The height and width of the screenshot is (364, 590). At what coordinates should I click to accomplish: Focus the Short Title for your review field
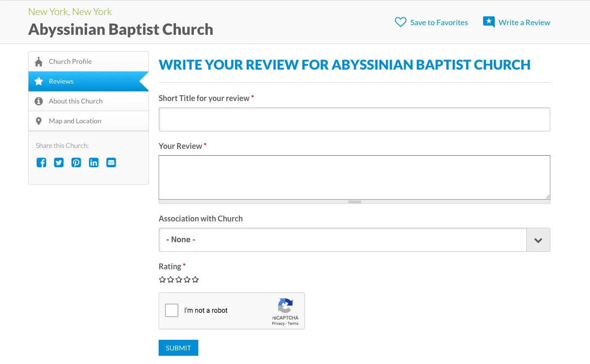pyautogui.click(x=354, y=119)
